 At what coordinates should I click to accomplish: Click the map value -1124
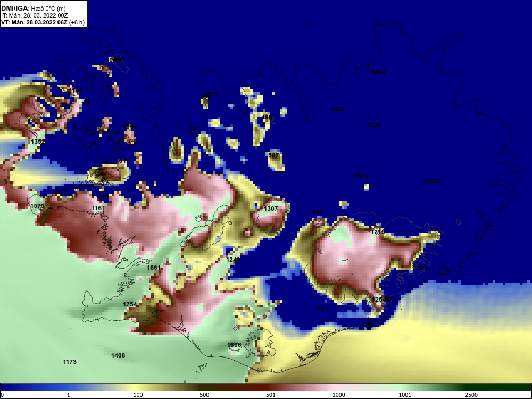tap(373, 125)
